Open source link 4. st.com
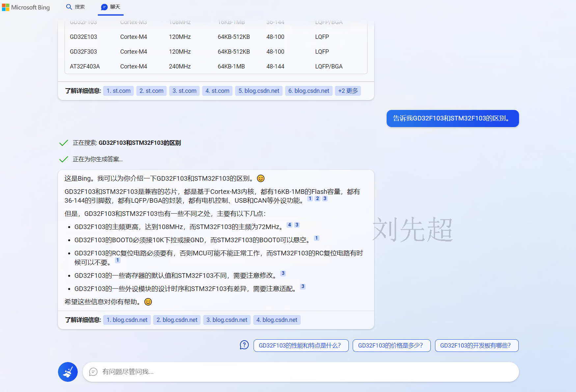The width and height of the screenshot is (576, 392). (x=217, y=91)
